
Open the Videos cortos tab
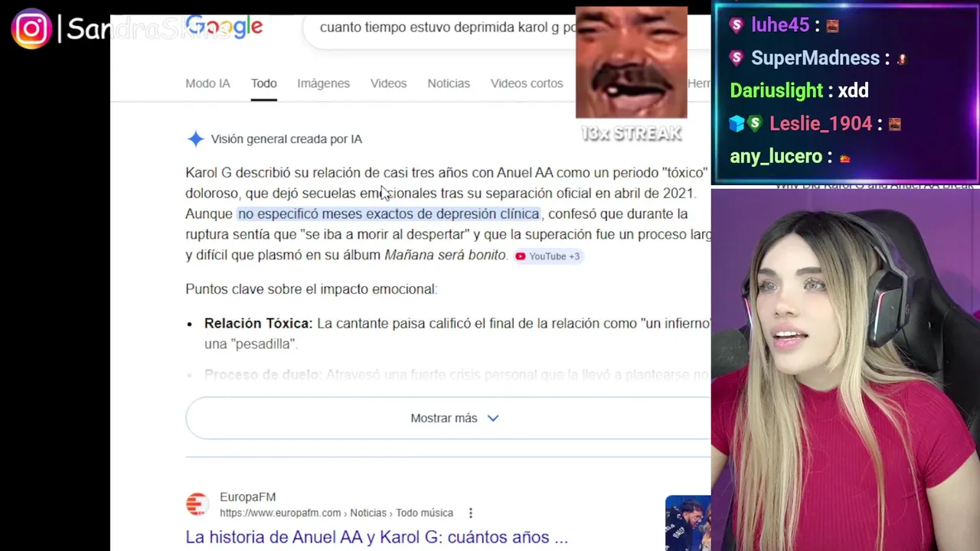[527, 83]
